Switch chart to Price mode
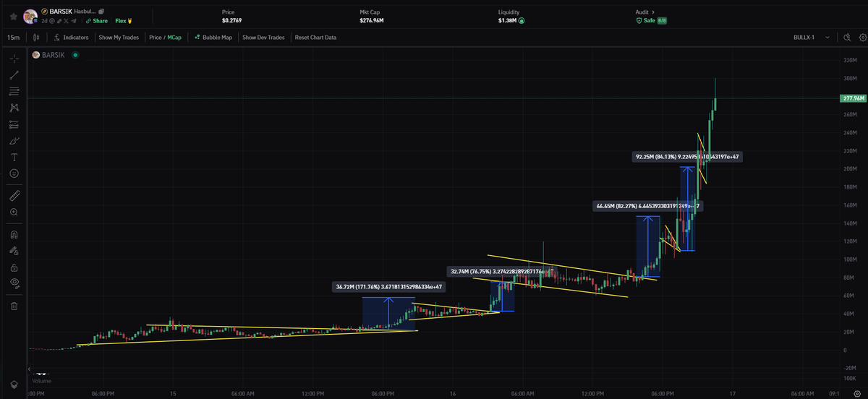The height and width of the screenshot is (399, 868). (x=155, y=37)
